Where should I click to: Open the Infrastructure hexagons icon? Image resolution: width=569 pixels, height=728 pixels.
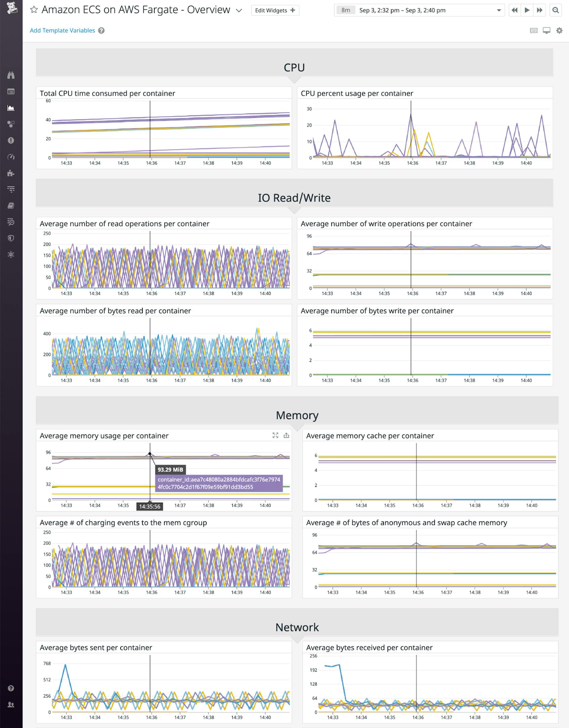click(x=11, y=124)
